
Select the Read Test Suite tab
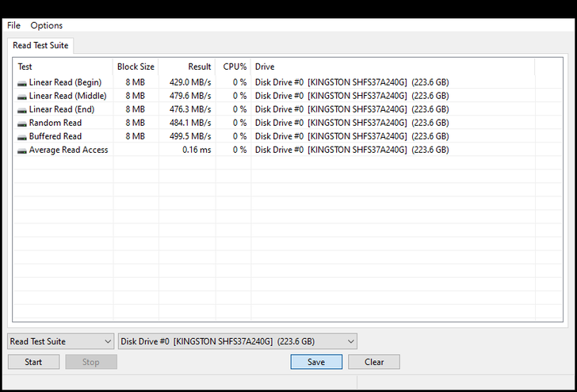click(40, 45)
